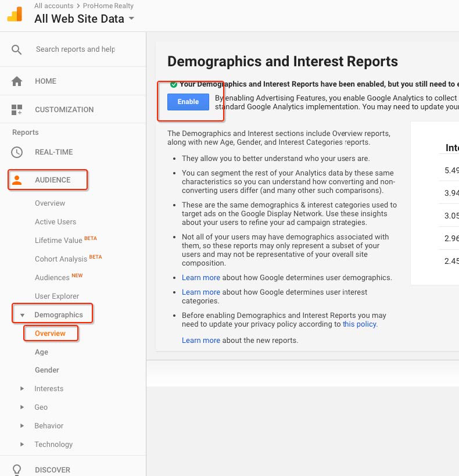
Task: Open the 'this policy' link
Action: 360,324
